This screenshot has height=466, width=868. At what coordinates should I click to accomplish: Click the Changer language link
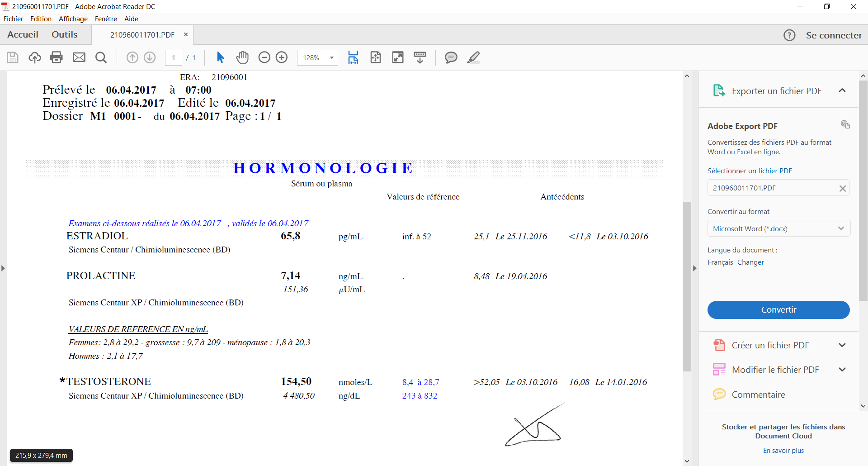(750, 262)
